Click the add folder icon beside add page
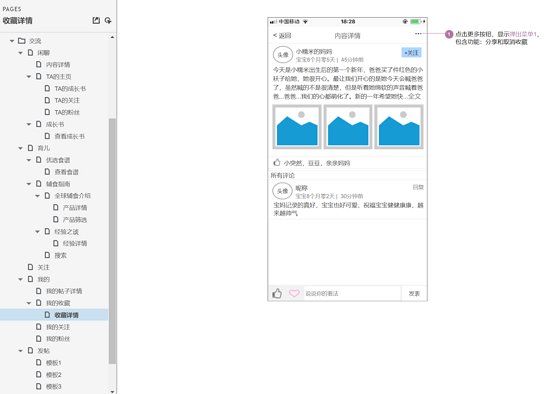 pos(108,20)
